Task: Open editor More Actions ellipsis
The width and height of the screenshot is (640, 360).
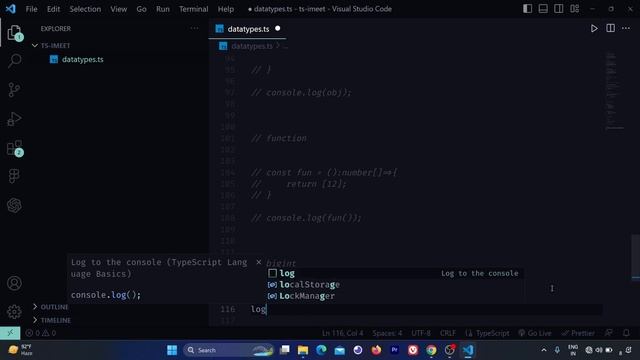Action: tap(626, 28)
